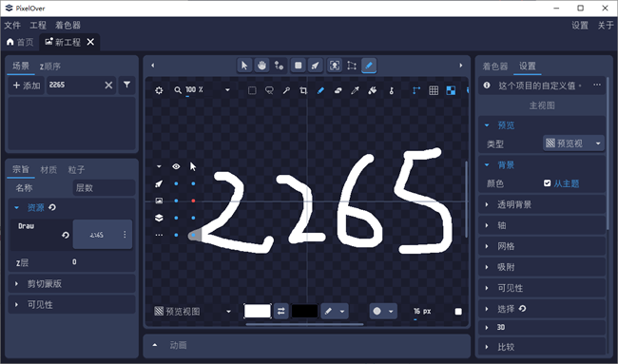This screenshot has width=618, height=364.
Task: Collapse the 资源 section
Action: (16, 207)
